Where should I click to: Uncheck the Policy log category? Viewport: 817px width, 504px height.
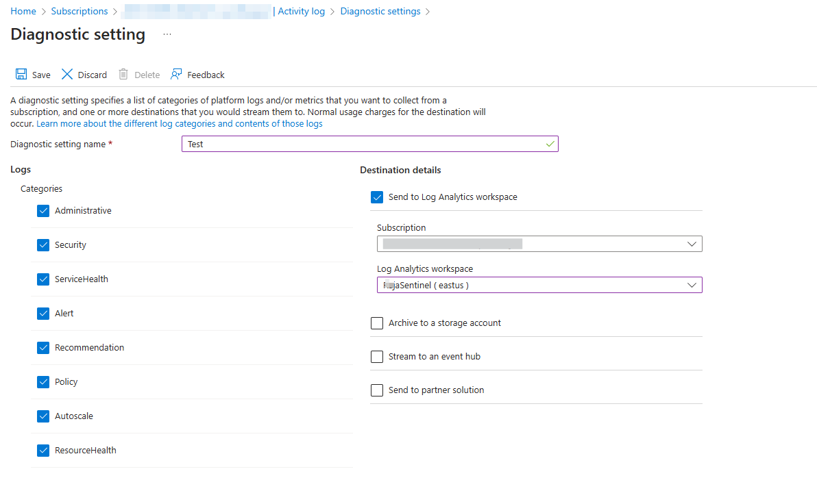(43, 382)
